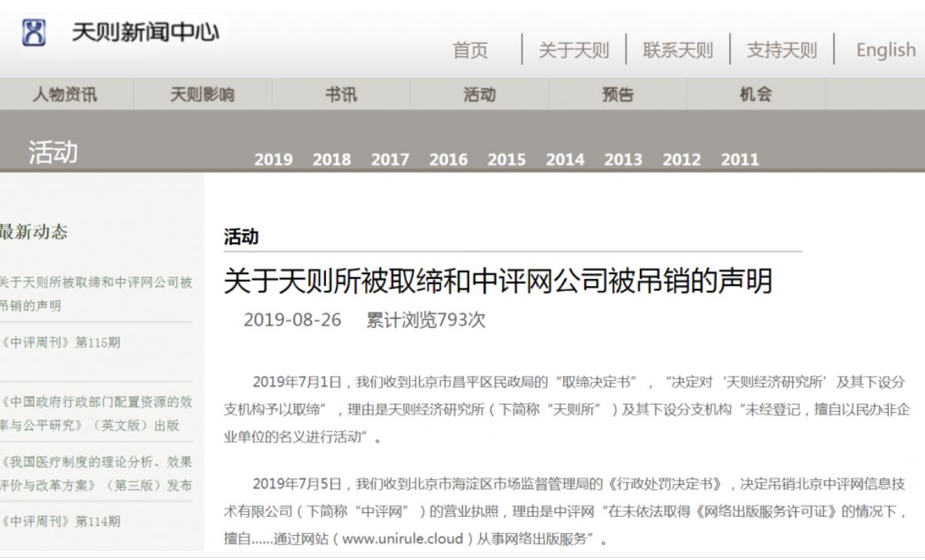Open 关于天则 in top navigation

click(x=573, y=51)
